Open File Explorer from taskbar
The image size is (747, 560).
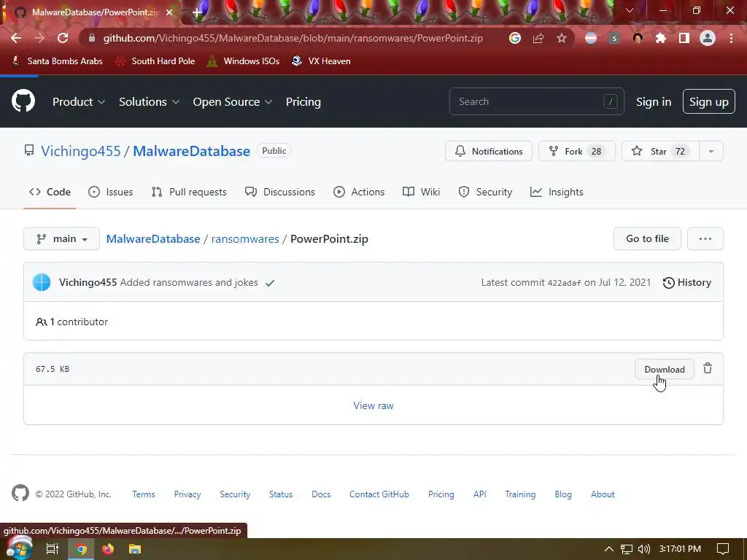(135, 549)
